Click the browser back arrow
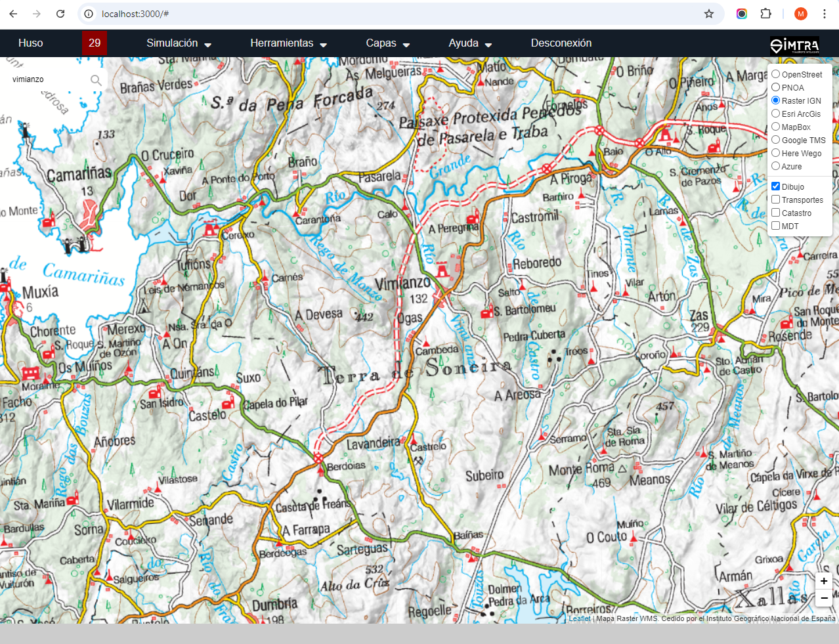The image size is (839, 644). (x=13, y=14)
